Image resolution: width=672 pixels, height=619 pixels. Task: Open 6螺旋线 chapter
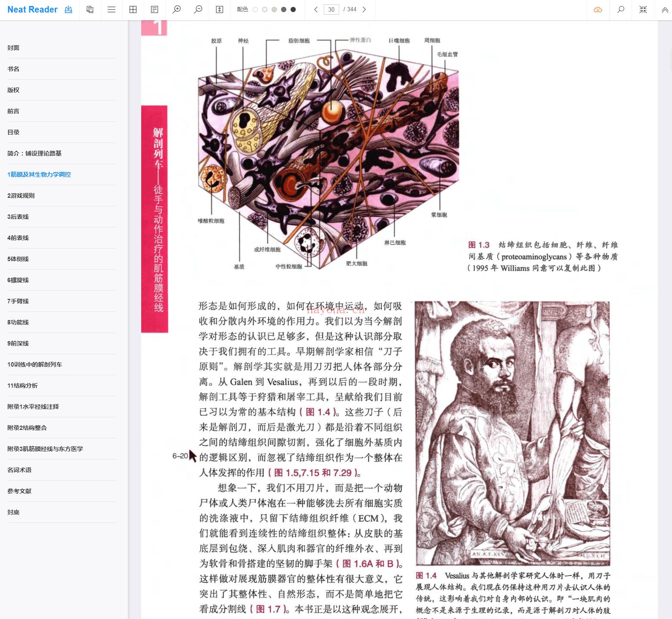click(x=62, y=280)
